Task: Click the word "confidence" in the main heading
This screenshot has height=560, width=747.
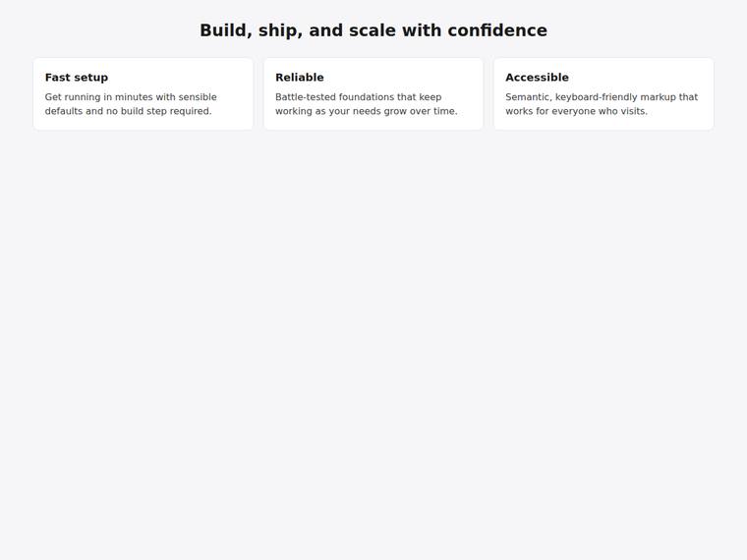Action: (497, 30)
